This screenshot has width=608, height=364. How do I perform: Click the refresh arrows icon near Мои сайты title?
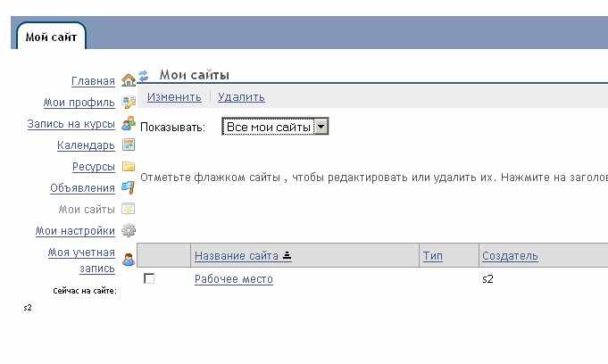[x=143, y=77]
